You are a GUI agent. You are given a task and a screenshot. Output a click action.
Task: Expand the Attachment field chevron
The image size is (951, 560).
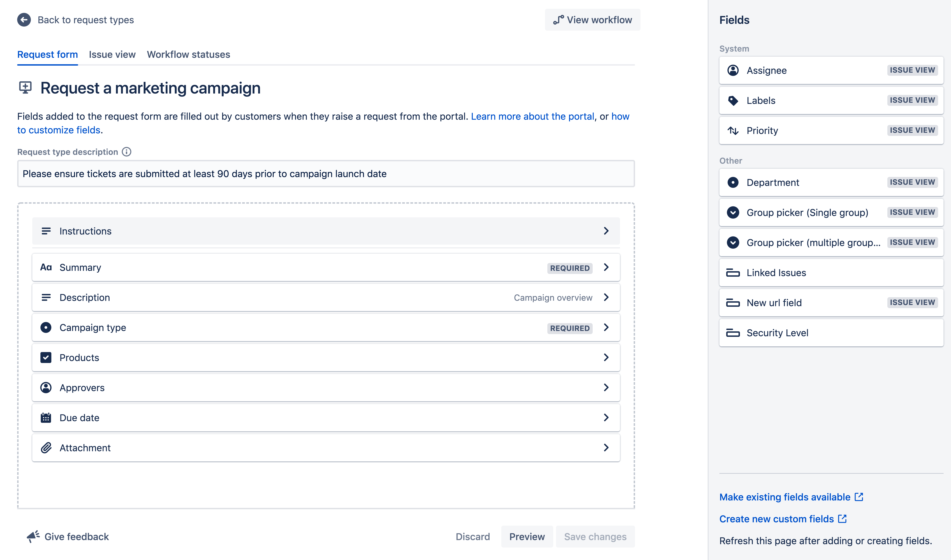[x=606, y=448]
